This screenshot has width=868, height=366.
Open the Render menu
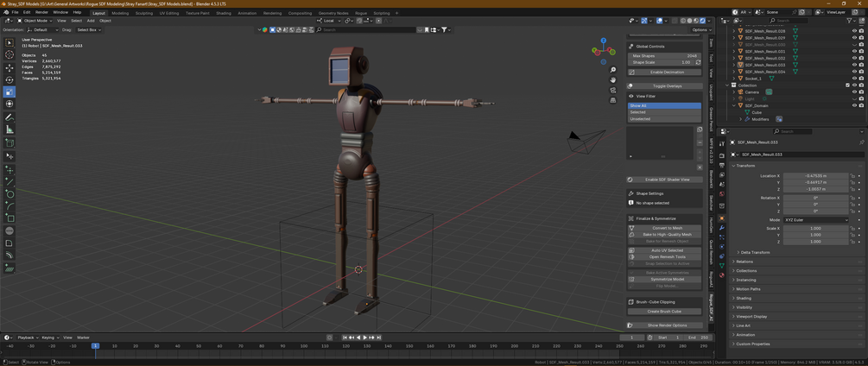pos(41,13)
